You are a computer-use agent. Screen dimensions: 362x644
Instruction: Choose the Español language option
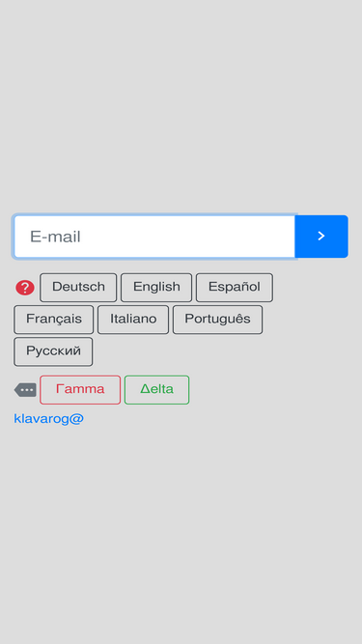pyautogui.click(x=235, y=287)
